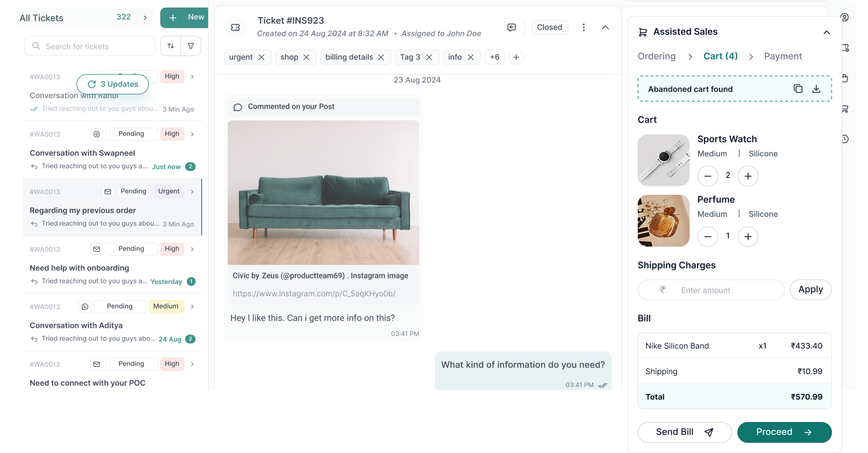Open Regarding my previous order chevron
The height and width of the screenshot is (453, 868).
point(192,191)
